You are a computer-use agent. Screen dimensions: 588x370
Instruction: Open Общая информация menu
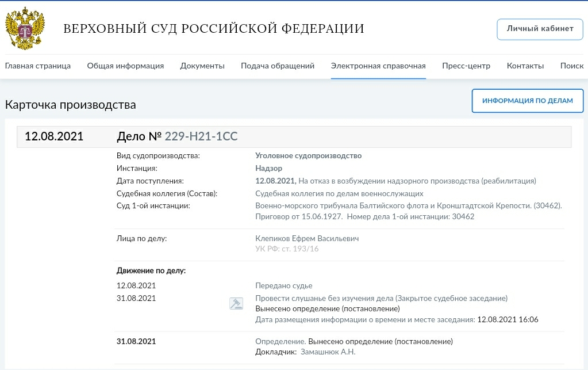[125, 66]
